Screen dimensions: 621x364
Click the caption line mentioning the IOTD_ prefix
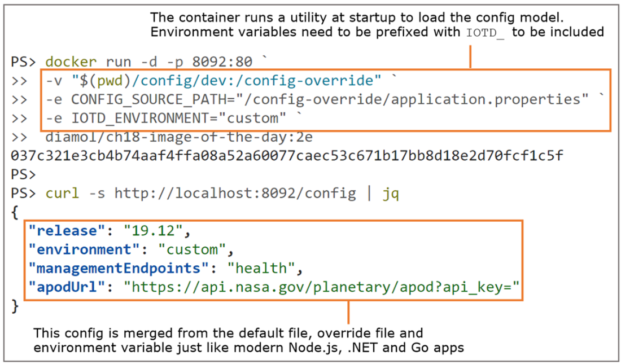click(377, 32)
